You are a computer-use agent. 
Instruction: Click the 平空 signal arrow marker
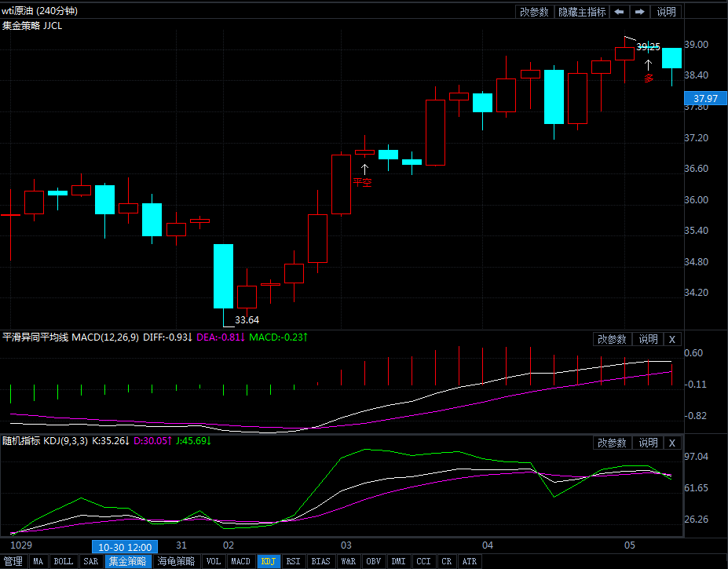click(364, 169)
